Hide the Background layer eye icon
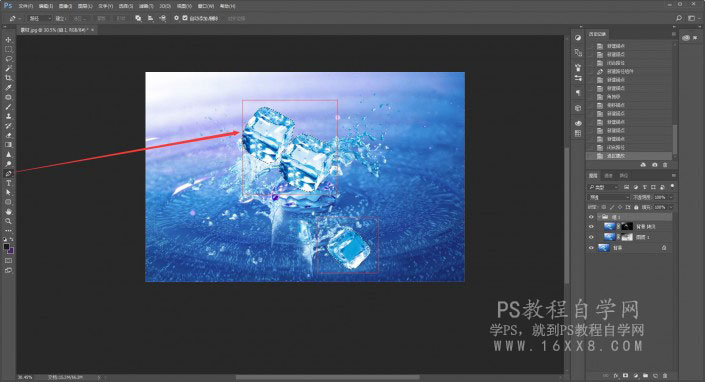705x382 pixels. tap(591, 248)
